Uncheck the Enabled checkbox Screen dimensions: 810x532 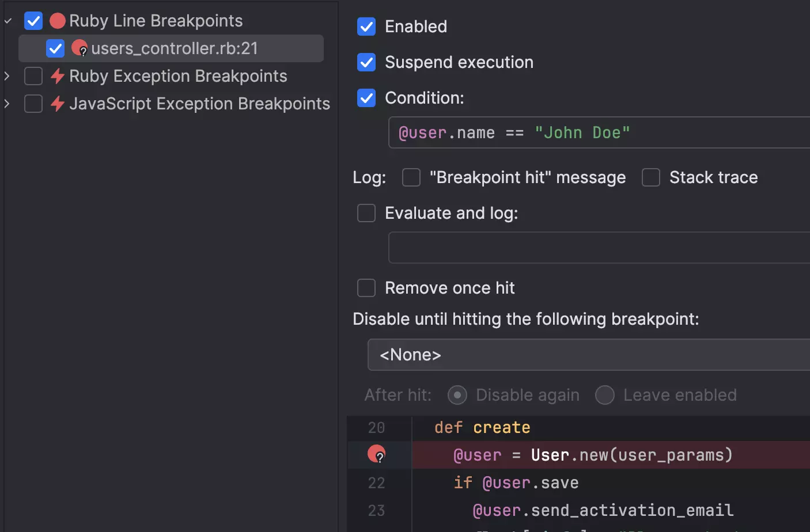[366, 26]
